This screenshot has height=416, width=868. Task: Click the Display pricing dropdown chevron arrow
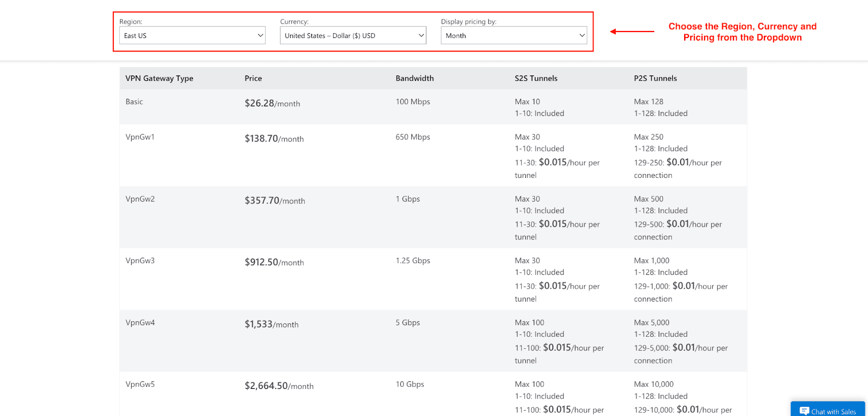click(582, 35)
